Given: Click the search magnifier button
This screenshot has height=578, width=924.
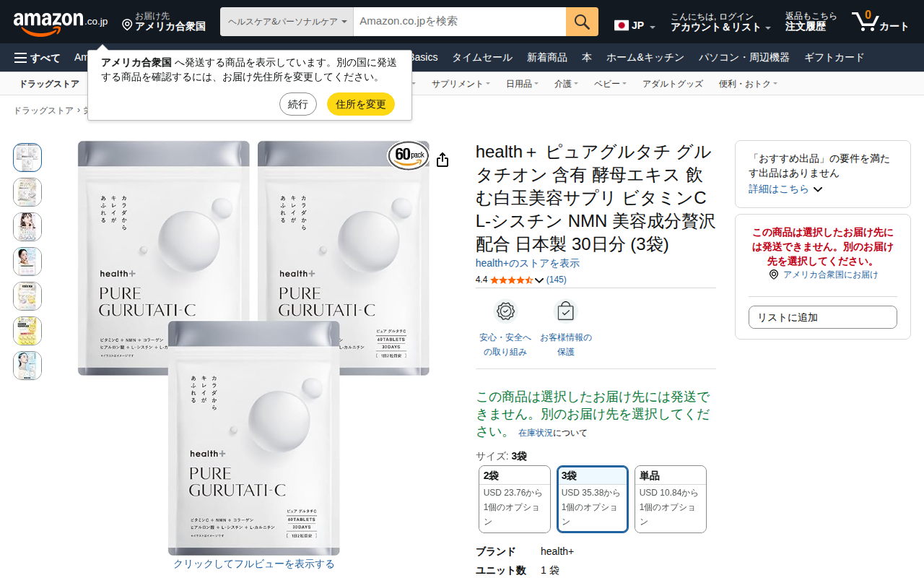Looking at the screenshot, I should 582,22.
